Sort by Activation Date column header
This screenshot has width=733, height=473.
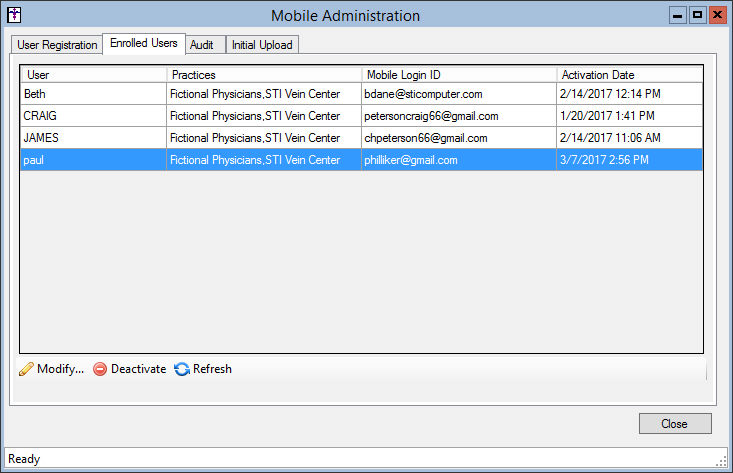point(629,75)
